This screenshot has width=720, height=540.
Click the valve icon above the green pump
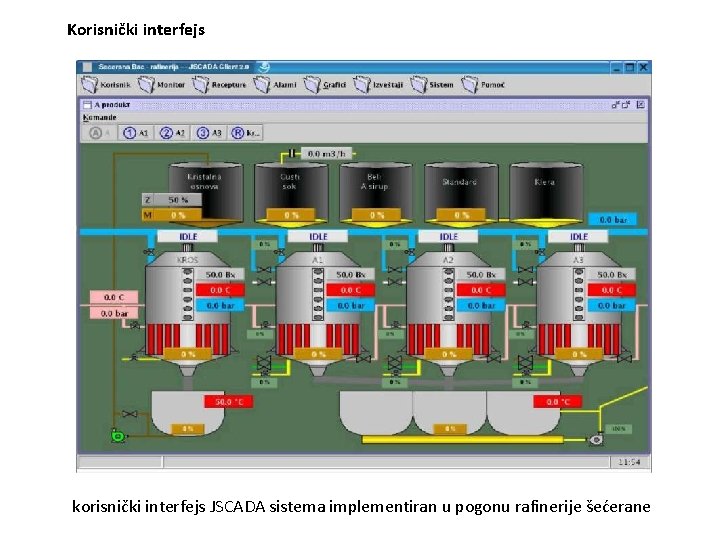(x=129, y=414)
